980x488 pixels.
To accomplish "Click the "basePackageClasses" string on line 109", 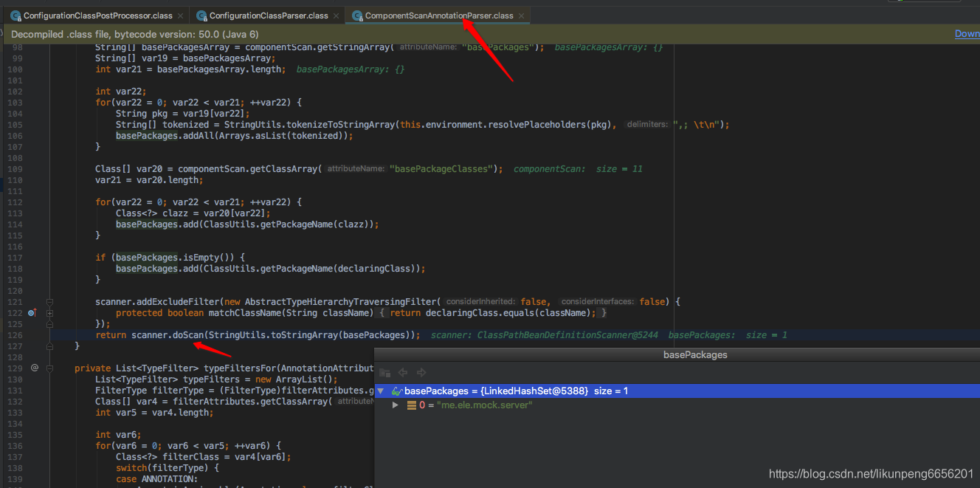I will point(440,168).
